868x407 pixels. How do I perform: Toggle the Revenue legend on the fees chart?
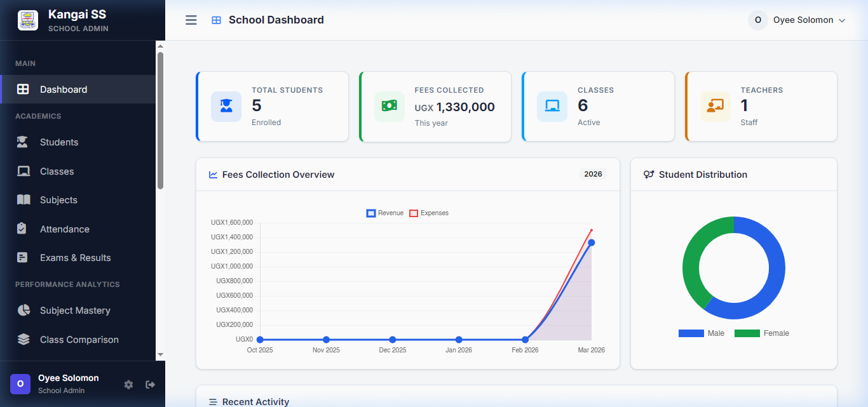coord(384,213)
